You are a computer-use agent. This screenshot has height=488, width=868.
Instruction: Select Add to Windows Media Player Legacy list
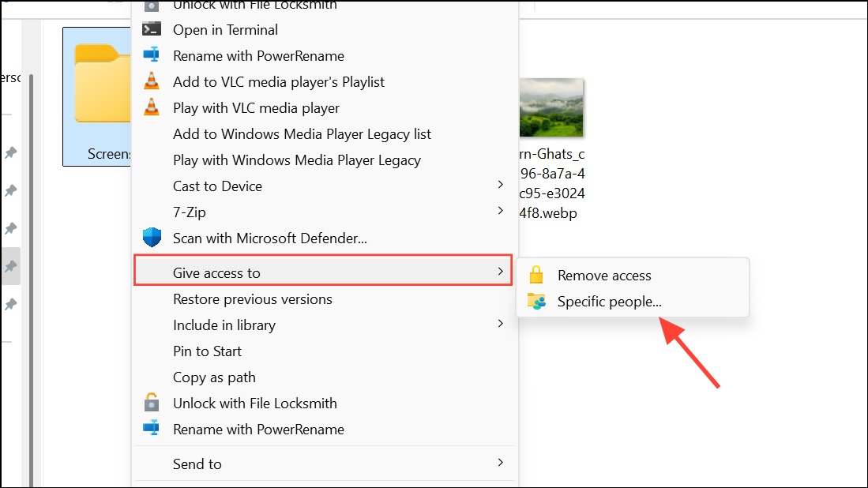[x=302, y=134]
